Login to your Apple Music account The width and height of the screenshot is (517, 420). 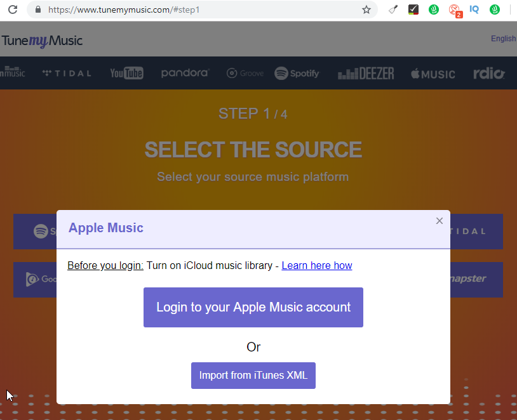[253, 307]
